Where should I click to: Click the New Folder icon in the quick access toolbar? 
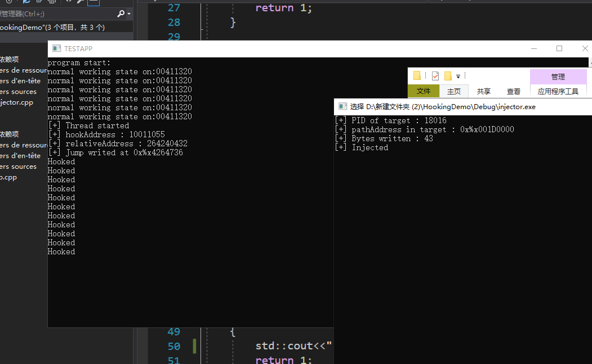[x=417, y=75]
